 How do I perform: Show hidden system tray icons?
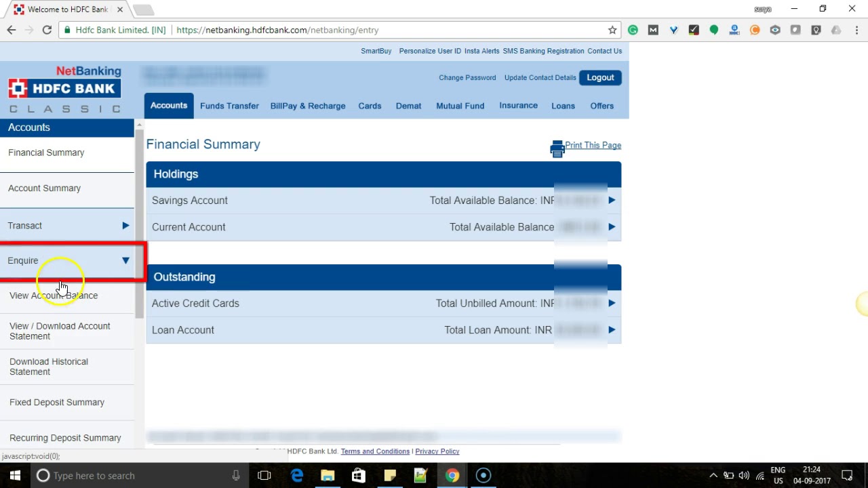tap(713, 475)
